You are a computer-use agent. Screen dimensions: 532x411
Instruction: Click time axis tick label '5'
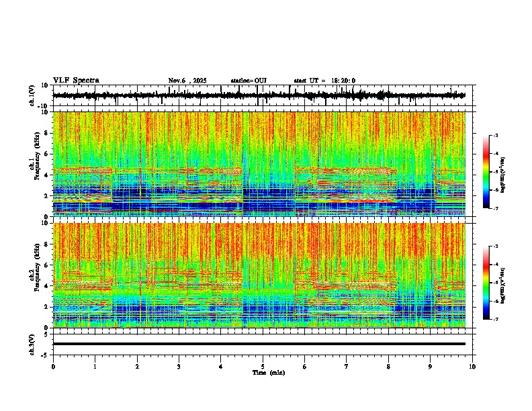(x=263, y=367)
